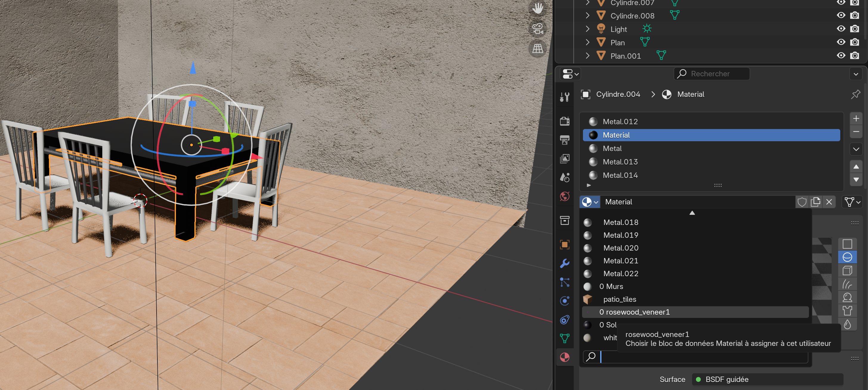Open material browse dropdown button
Screen dimensions: 868x390
coord(590,202)
